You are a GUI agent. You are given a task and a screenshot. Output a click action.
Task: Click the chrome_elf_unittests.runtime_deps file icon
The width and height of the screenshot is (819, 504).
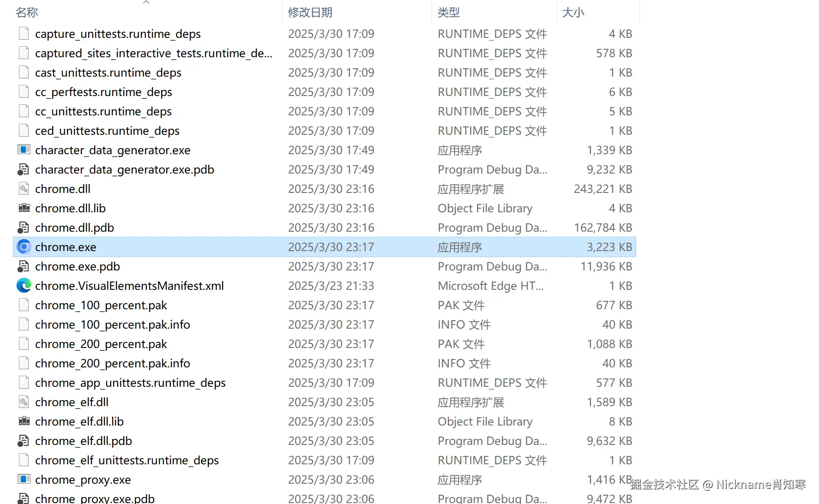(x=24, y=460)
